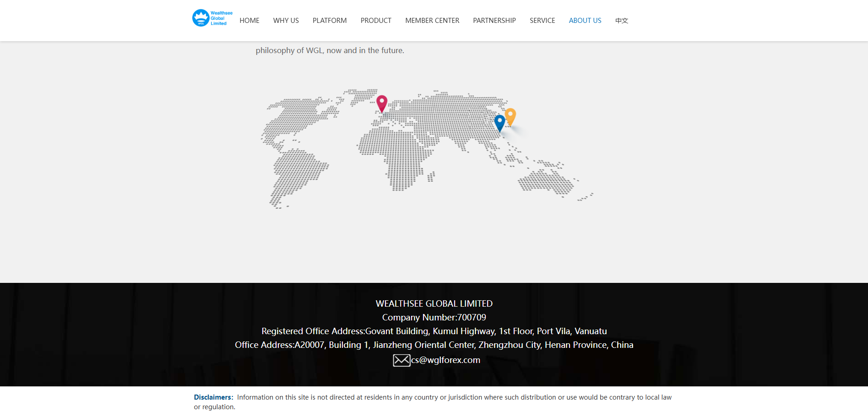The width and height of the screenshot is (868, 417).
Task: Click the cs@wglforex.com email address
Action: [445, 360]
